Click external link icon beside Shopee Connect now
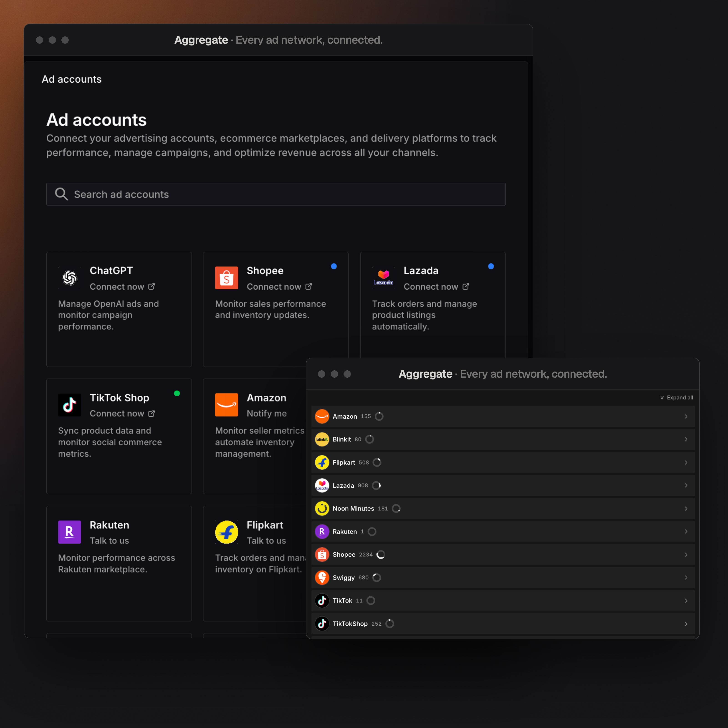The height and width of the screenshot is (728, 728). [309, 286]
